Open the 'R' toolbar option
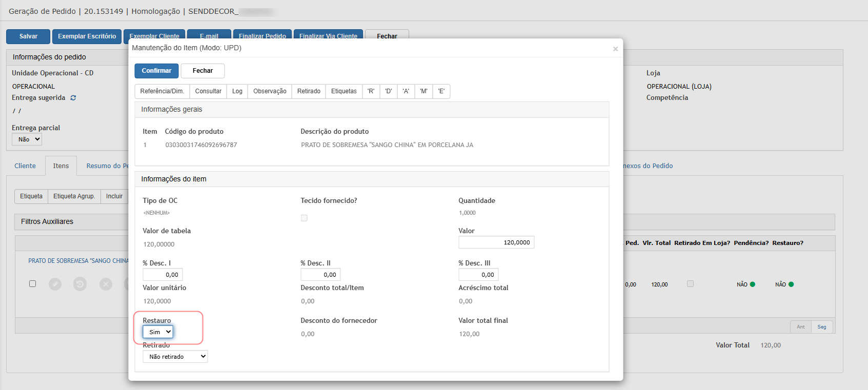The image size is (868, 390). 371,91
